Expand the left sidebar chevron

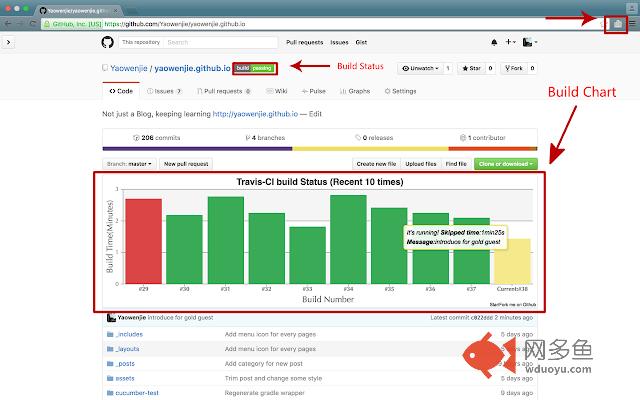9,42
